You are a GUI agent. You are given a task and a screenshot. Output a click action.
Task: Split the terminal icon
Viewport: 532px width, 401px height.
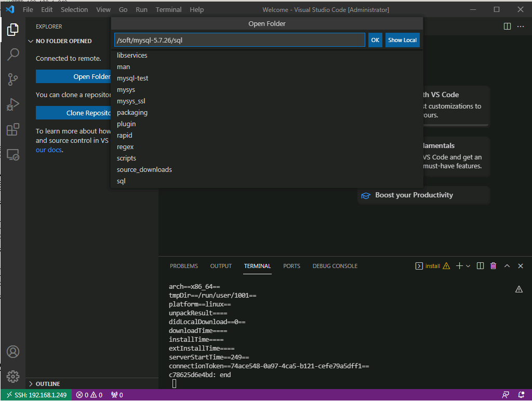(x=480, y=266)
